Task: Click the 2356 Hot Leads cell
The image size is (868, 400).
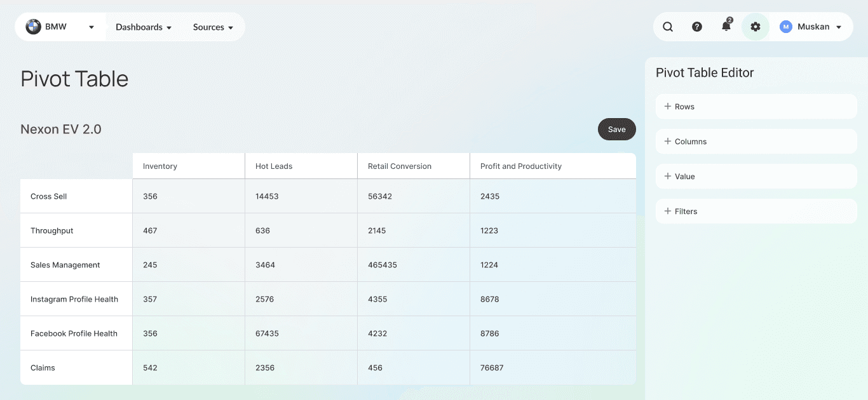Action: tap(301, 368)
